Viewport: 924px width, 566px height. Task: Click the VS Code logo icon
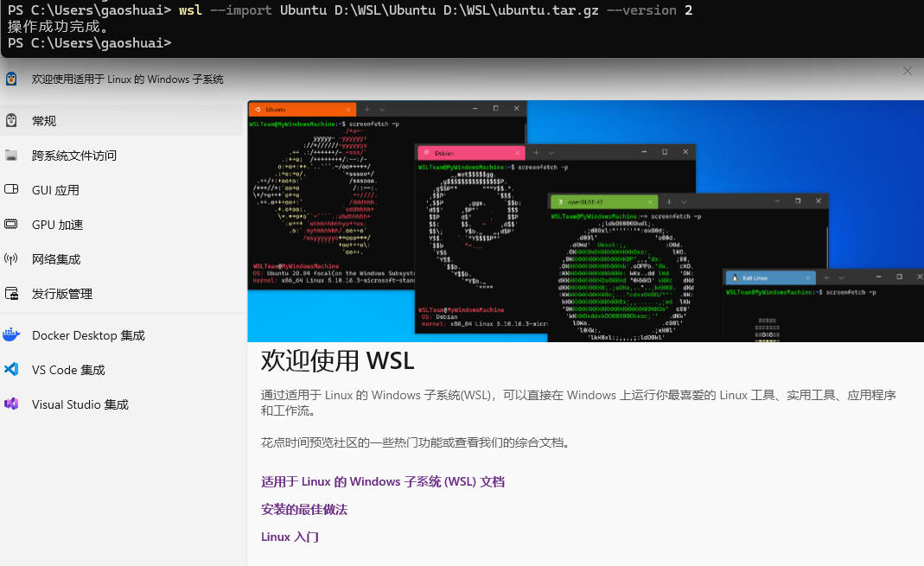tap(11, 369)
